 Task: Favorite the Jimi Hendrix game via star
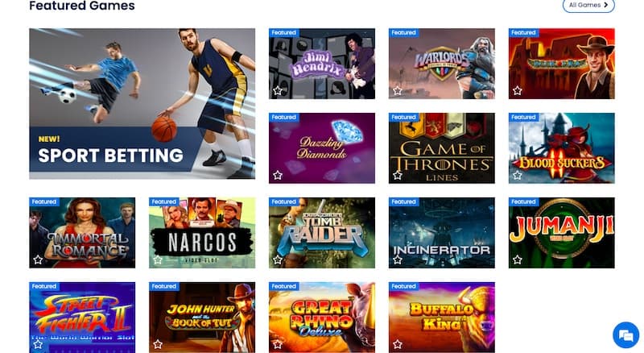tap(278, 90)
